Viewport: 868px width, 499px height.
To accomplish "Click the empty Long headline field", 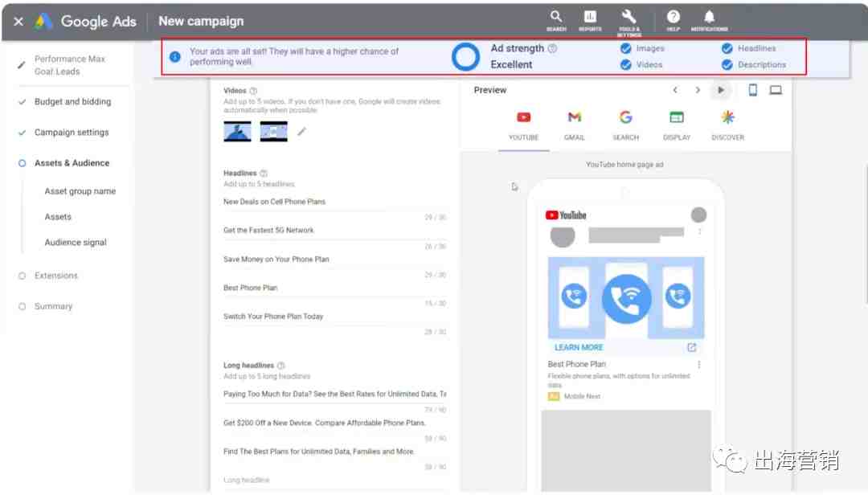I will coord(334,481).
